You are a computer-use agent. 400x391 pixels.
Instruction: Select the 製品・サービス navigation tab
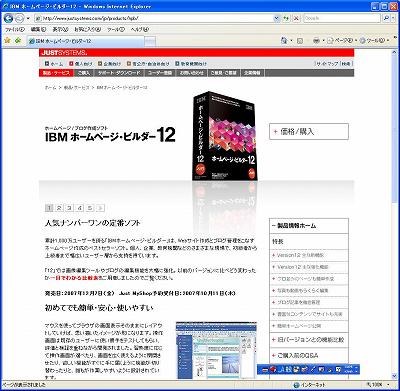point(56,73)
